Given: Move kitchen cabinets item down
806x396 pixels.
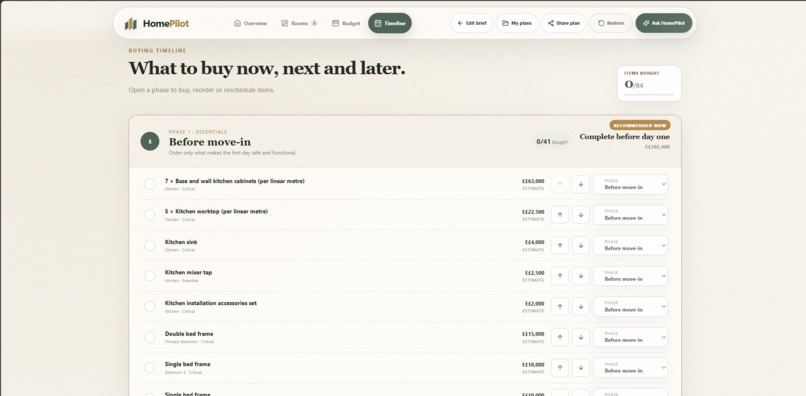Looking at the screenshot, I should pos(581,184).
